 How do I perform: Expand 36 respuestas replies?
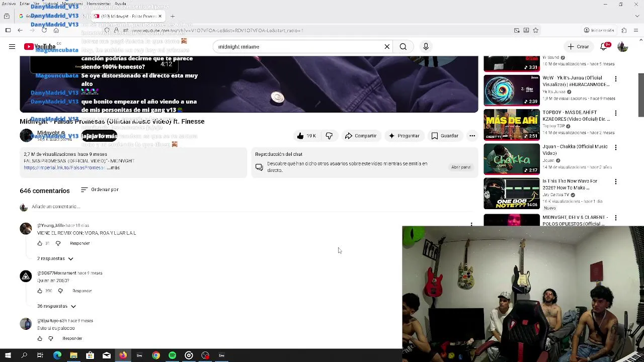(x=56, y=306)
